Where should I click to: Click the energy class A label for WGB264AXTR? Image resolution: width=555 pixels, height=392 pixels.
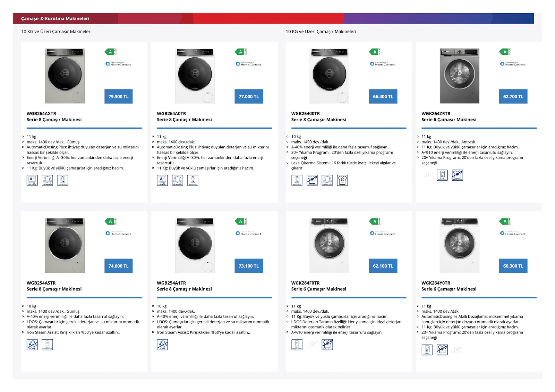point(111,52)
